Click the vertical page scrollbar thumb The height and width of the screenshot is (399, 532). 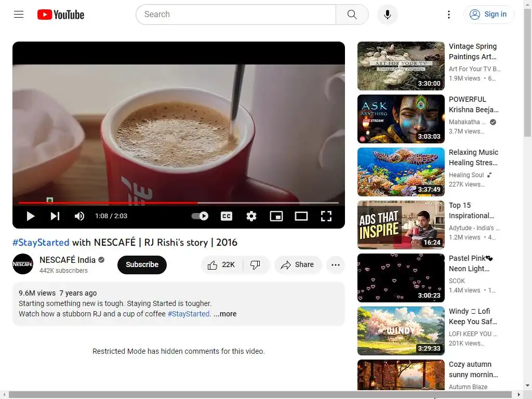pos(528,73)
